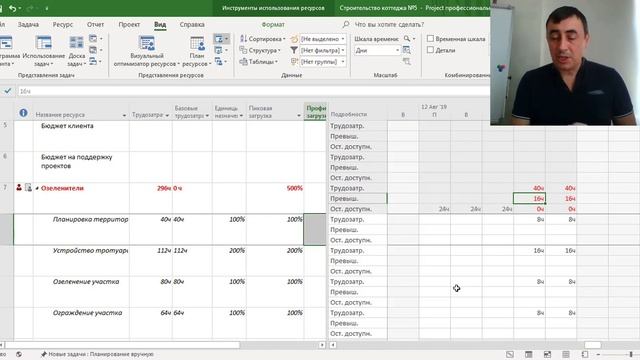Open Трудозатраты column filter arrow
640x360 pixels.
click(167, 116)
